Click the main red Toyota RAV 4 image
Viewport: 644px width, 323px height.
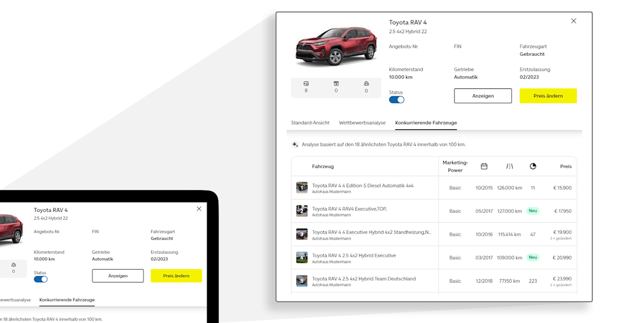point(336,46)
